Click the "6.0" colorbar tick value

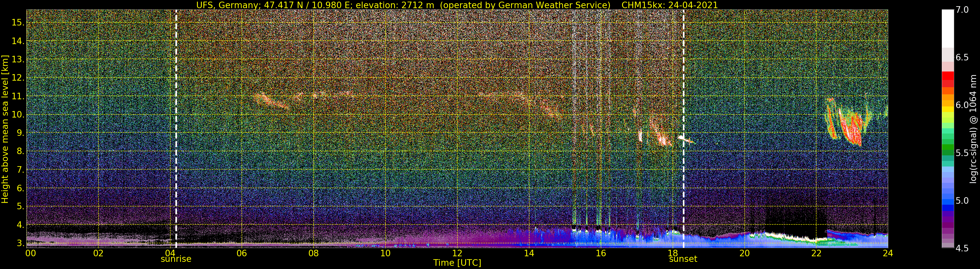tap(962, 105)
